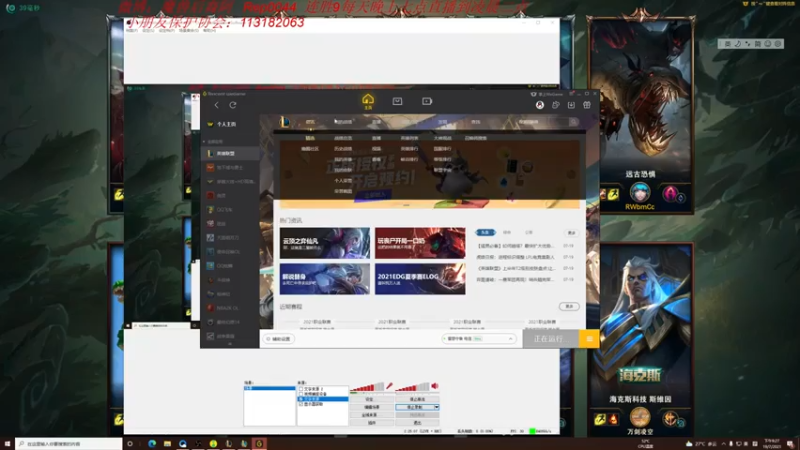This screenshot has height=450, width=800.
Task: Click 更多 next to news filters
Action: click(571, 233)
